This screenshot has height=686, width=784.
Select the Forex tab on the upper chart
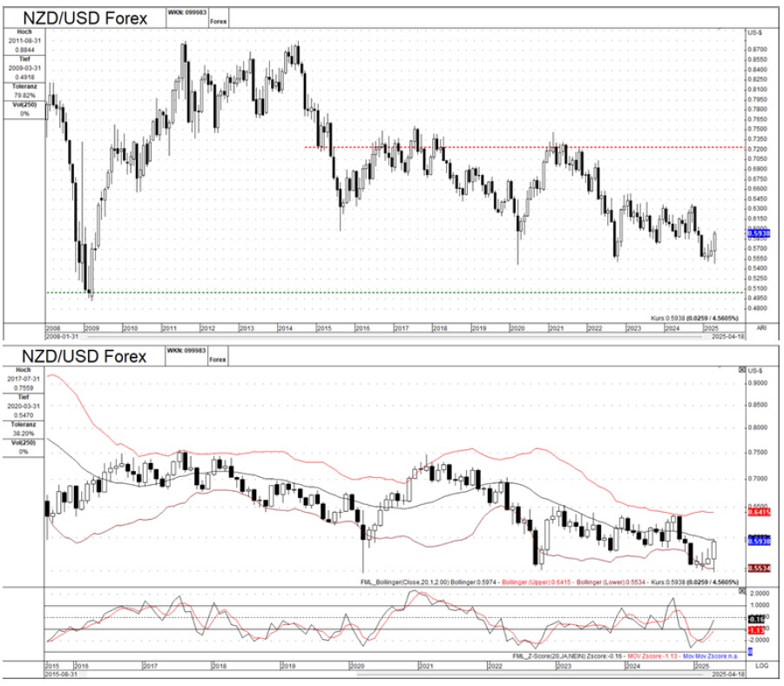click(x=218, y=22)
